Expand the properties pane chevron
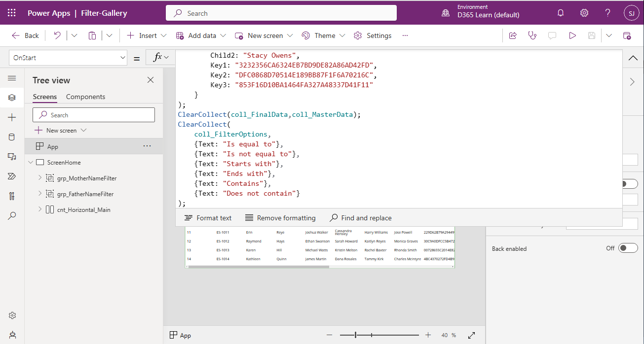 633,82
